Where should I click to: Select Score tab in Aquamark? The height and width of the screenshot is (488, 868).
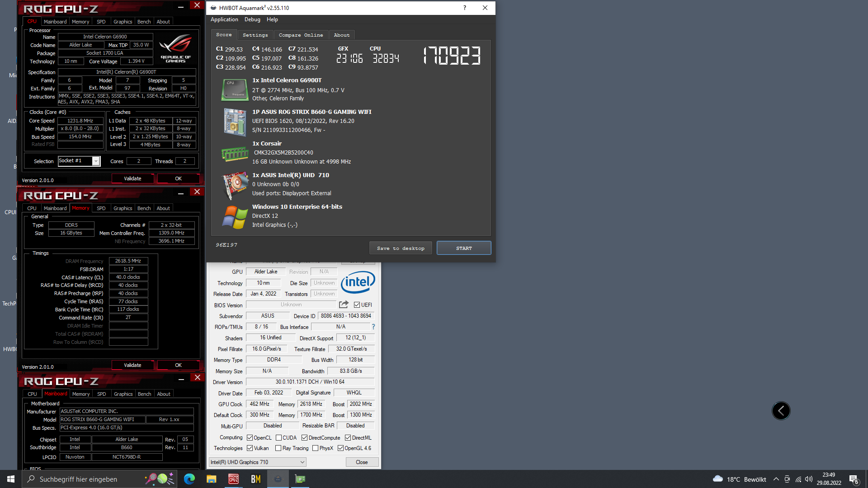coord(224,34)
